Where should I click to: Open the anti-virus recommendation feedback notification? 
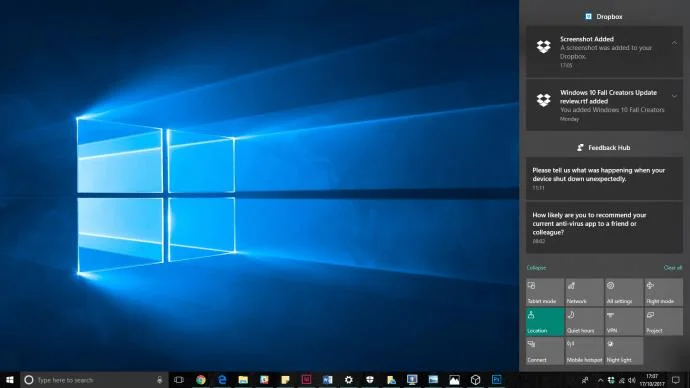[604, 227]
